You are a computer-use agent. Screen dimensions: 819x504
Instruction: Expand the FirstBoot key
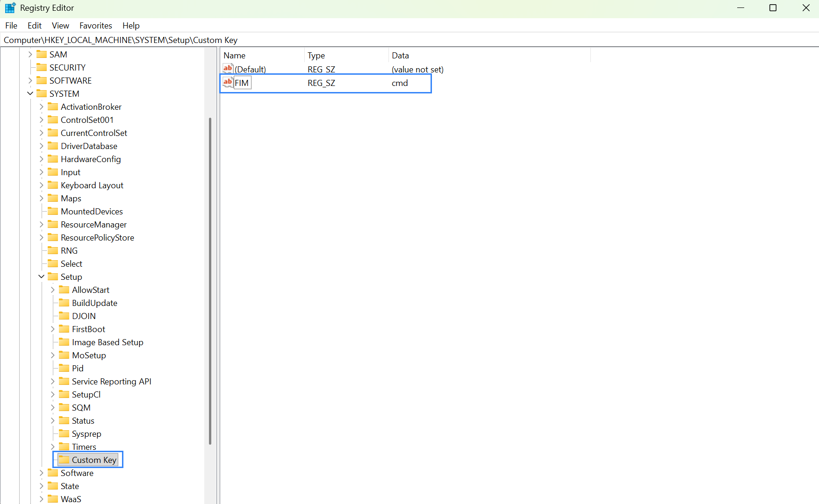pos(53,329)
